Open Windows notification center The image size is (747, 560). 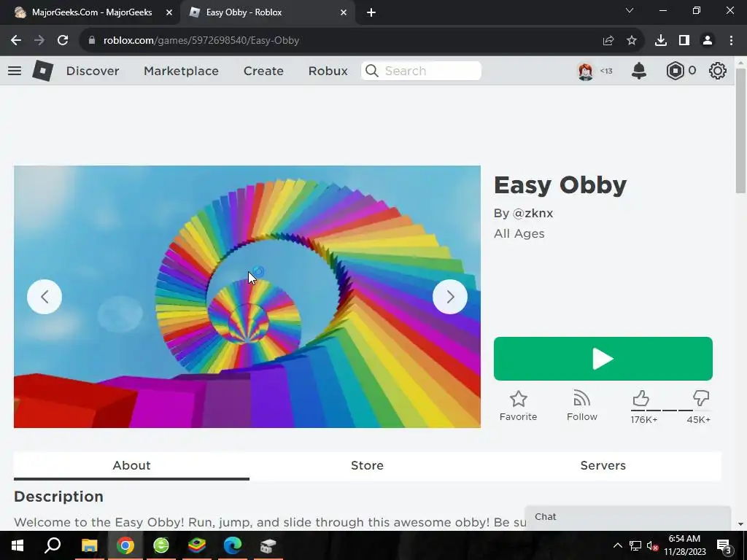[724, 546]
